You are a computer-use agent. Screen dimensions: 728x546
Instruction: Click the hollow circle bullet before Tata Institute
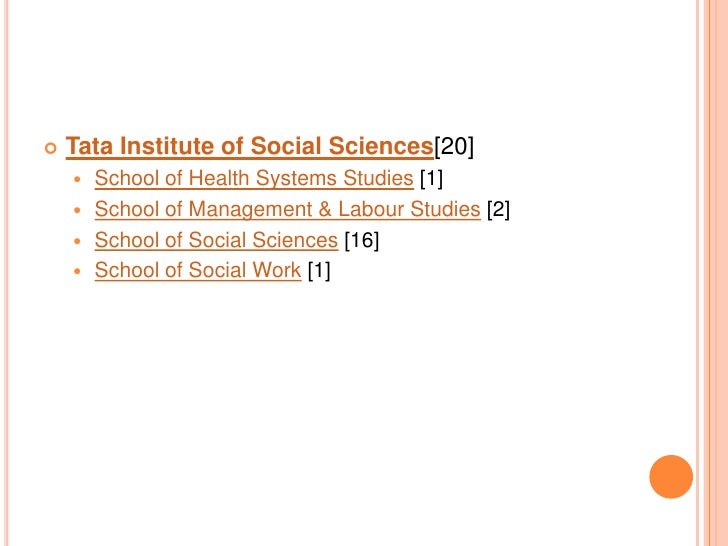pos(51,149)
